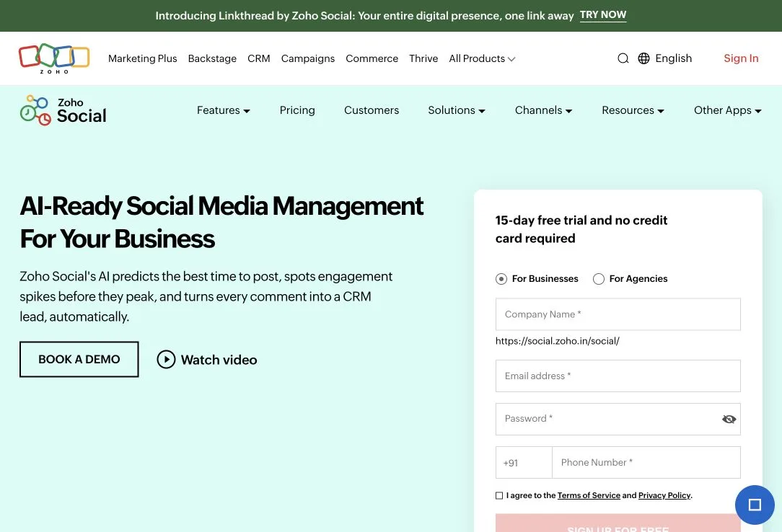This screenshot has width=782, height=532.
Task: Check the Terms of Service agreement box
Action: click(x=499, y=496)
